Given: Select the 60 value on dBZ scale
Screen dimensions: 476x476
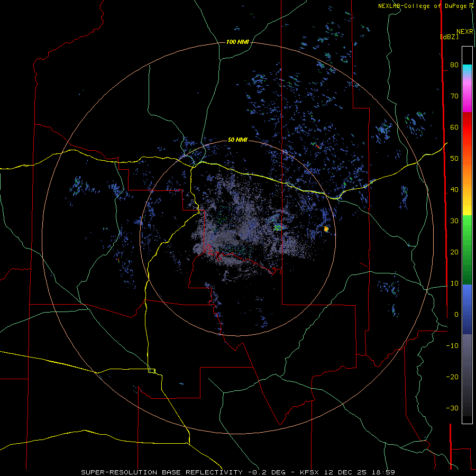Looking at the screenshot, I should tap(454, 127).
